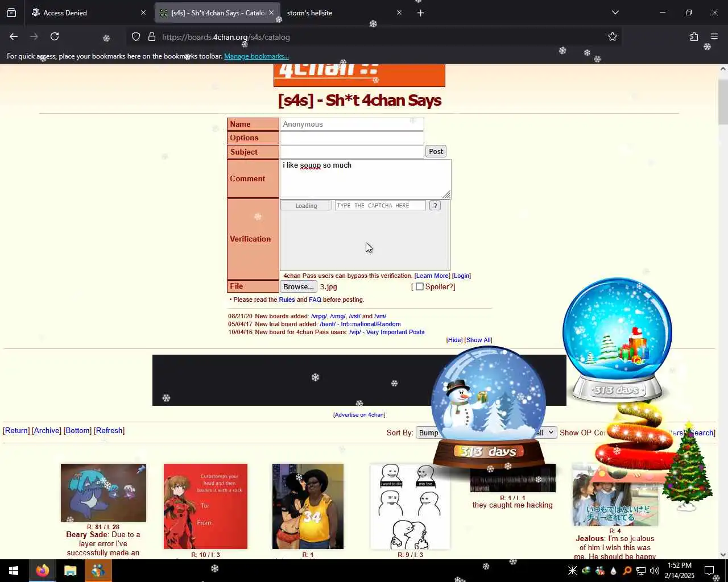This screenshot has height=582, width=728.
Task: Open Firefox from the taskbar
Action: 43,571
